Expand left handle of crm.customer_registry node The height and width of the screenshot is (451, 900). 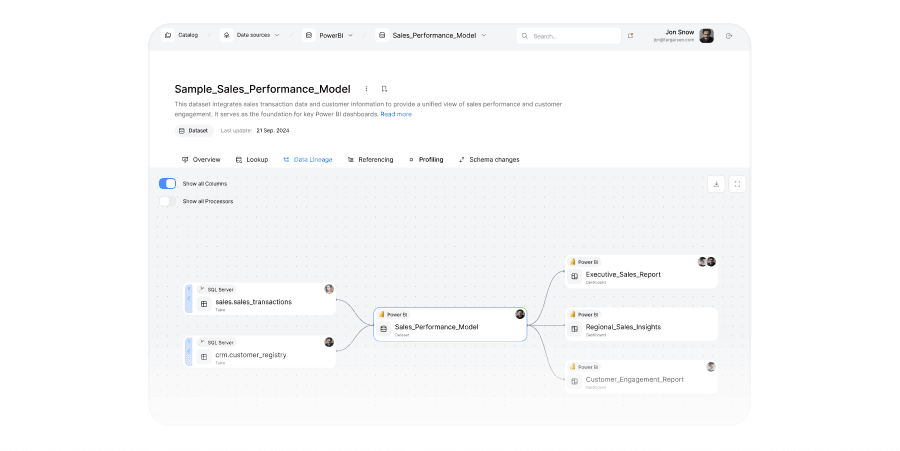189,351
